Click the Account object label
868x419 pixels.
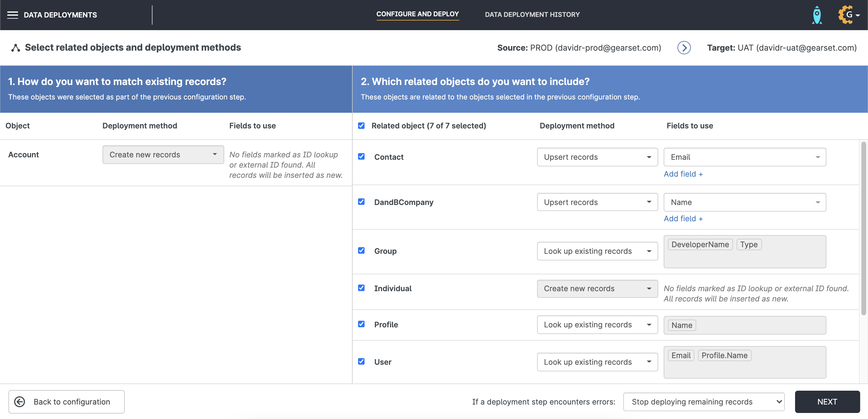tap(24, 155)
